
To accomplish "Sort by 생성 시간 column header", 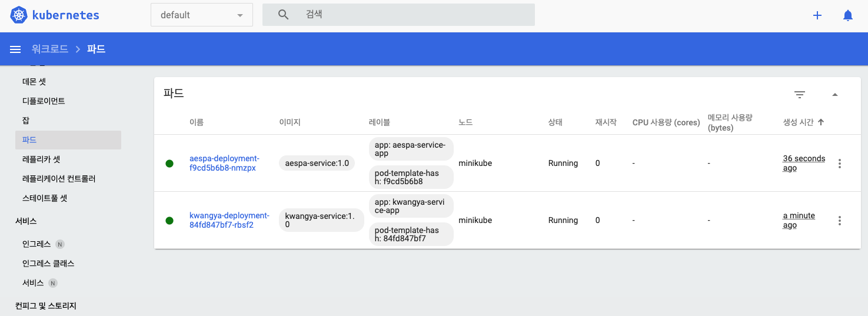I will [799, 122].
